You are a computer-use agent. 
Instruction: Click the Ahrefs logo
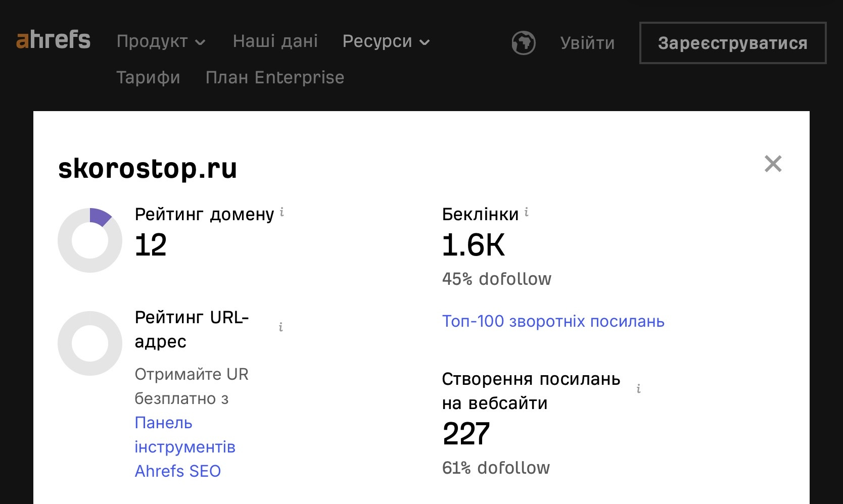coord(53,40)
